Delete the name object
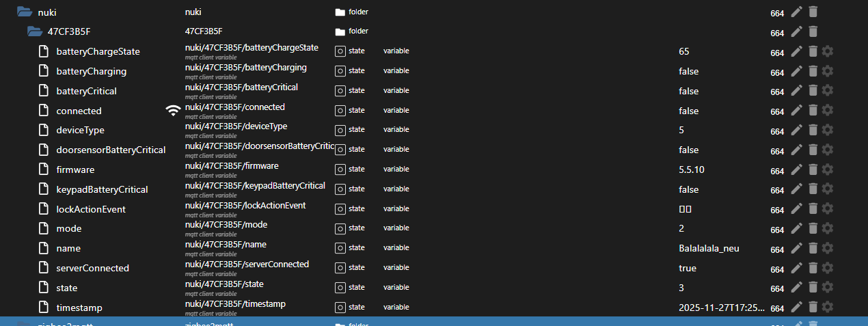The height and width of the screenshot is (326, 868). [812, 248]
